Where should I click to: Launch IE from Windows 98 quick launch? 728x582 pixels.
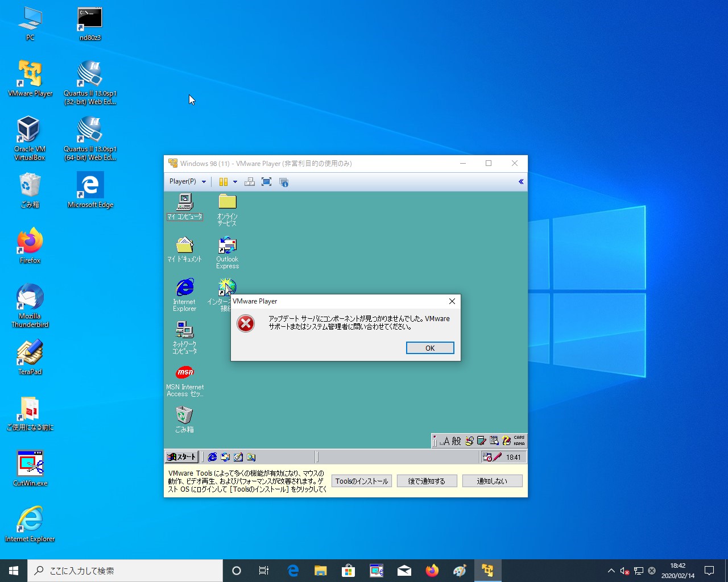click(212, 457)
